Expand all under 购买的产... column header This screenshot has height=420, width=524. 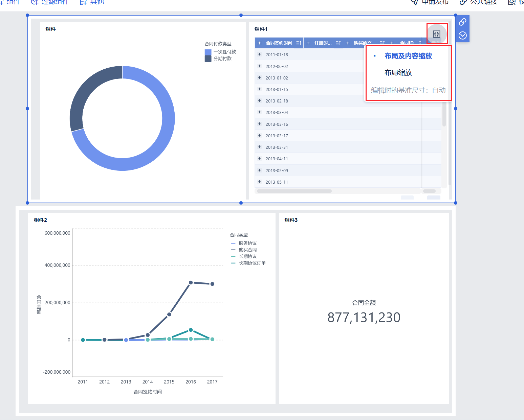pos(348,43)
